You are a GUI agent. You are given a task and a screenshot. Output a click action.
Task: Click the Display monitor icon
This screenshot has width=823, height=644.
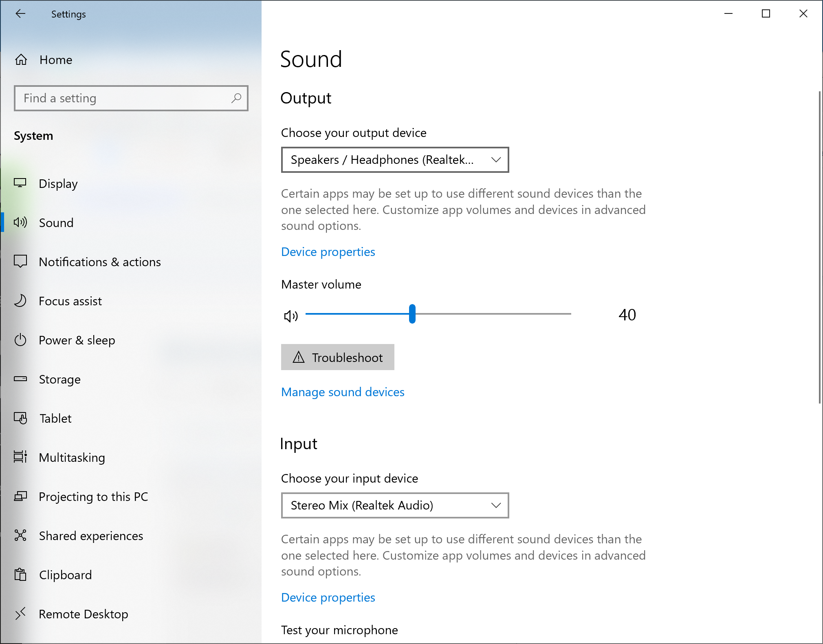(20, 183)
